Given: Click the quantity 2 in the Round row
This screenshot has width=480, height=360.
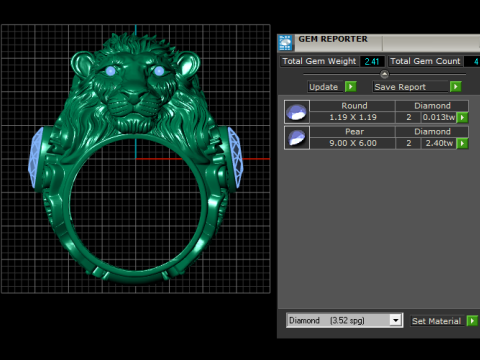Looking at the screenshot, I should 408,117.
